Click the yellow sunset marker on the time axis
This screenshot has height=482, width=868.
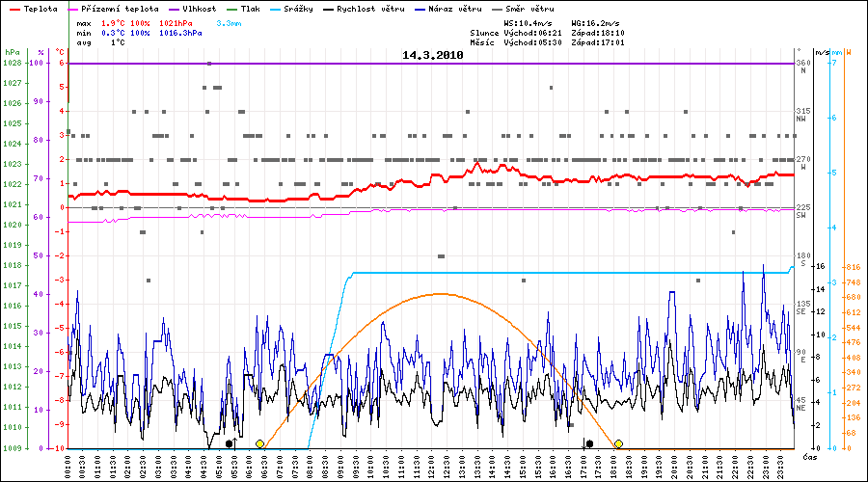[x=618, y=443]
